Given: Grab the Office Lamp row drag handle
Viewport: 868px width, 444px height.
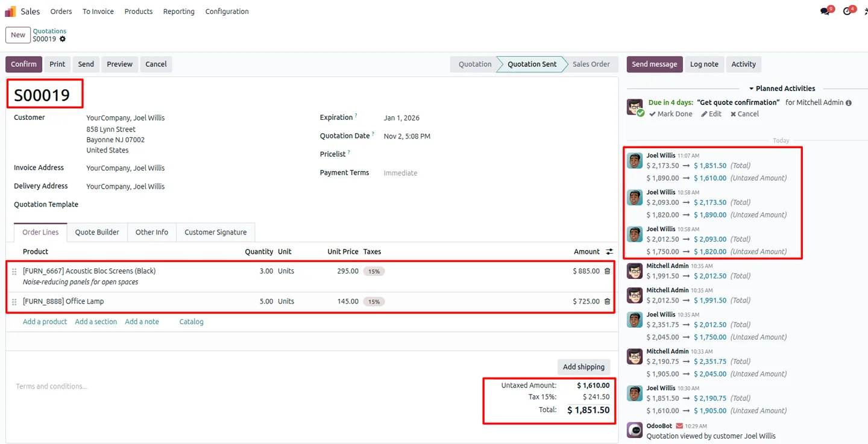Looking at the screenshot, I should (14, 302).
